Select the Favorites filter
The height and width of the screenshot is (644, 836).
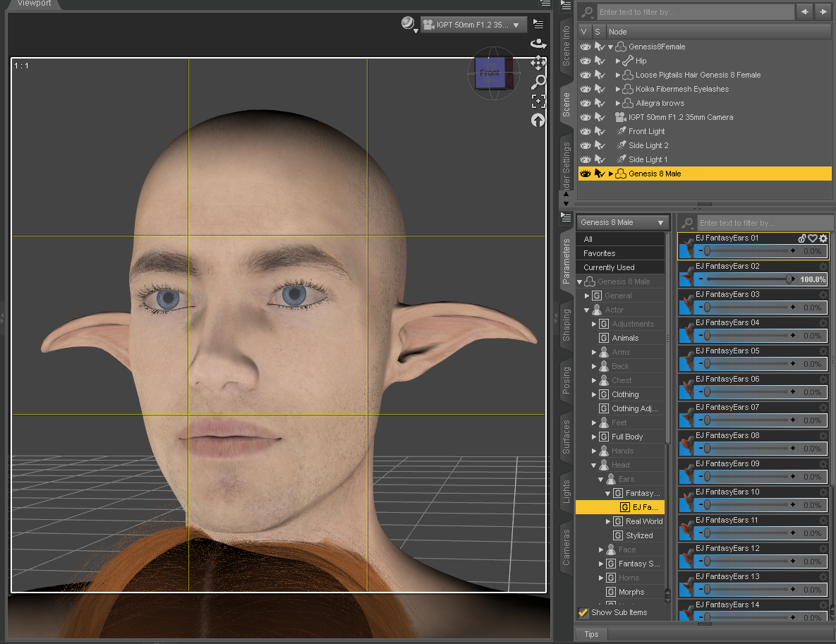tap(599, 253)
